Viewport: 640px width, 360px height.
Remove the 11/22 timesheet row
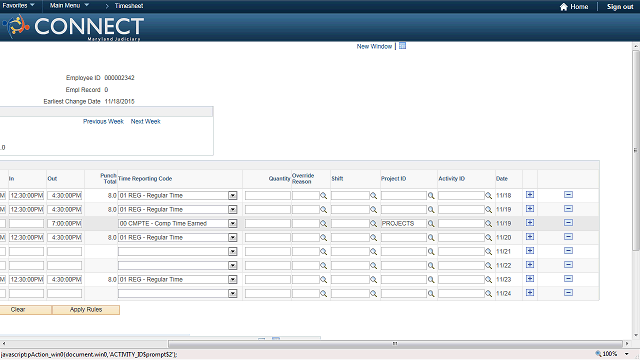coord(568,265)
